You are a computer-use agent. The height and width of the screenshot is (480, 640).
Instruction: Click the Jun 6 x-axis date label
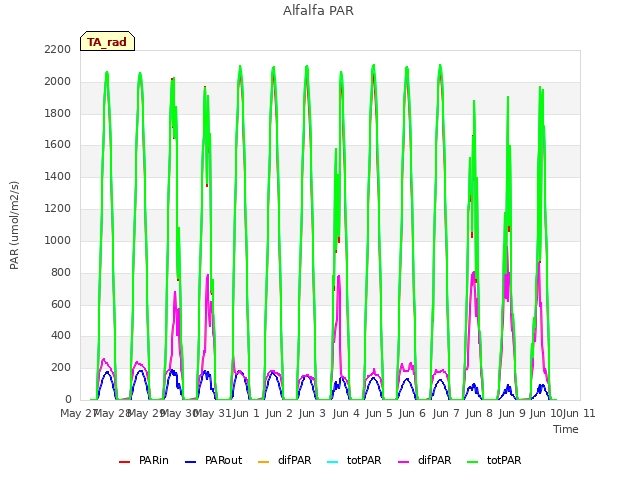tap(412, 413)
